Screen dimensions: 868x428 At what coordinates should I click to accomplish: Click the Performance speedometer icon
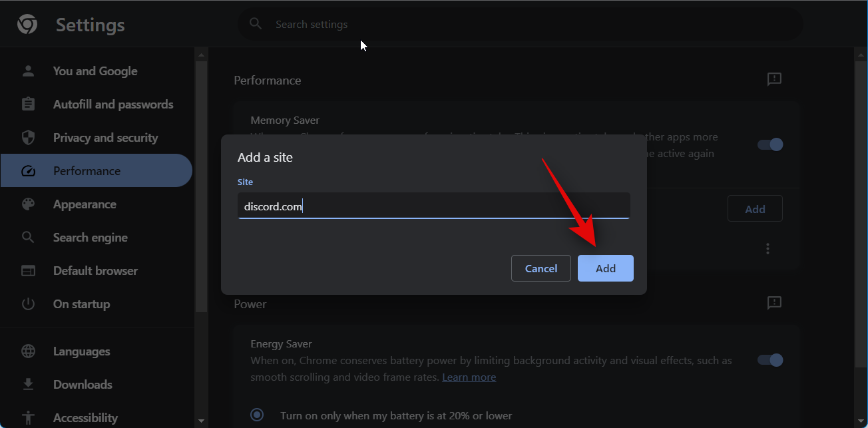(28, 171)
